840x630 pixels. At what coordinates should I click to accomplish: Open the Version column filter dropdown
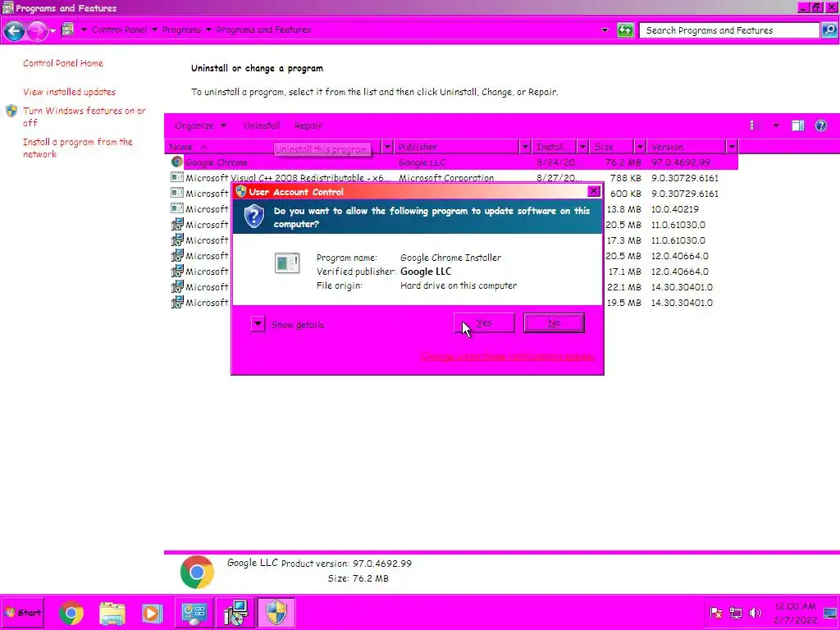[x=732, y=147]
